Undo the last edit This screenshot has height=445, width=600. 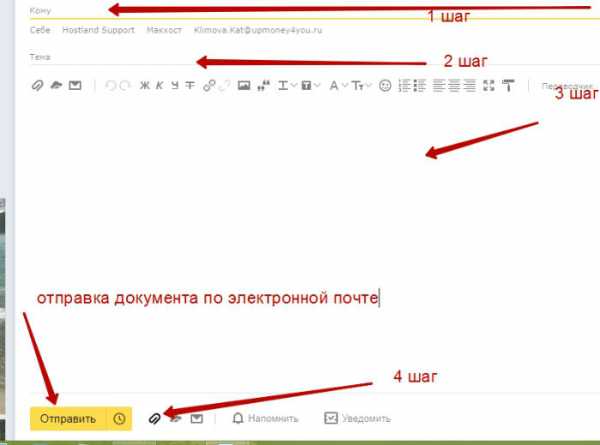point(110,85)
